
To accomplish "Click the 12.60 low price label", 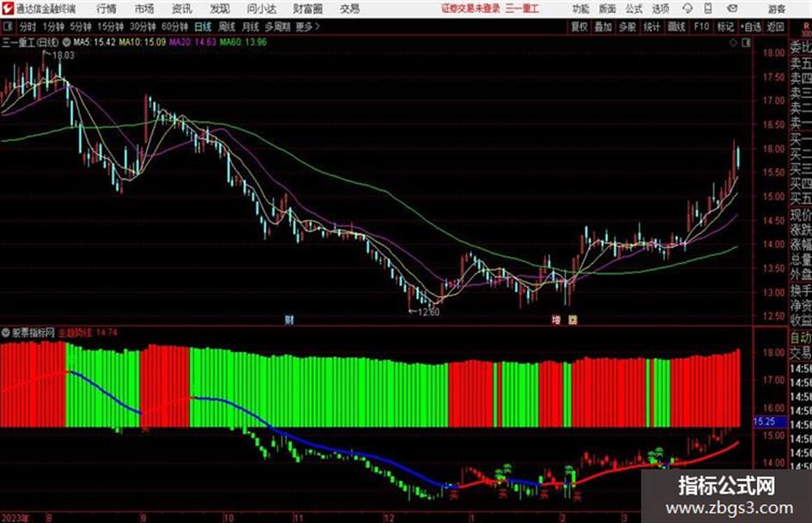I will tap(429, 312).
